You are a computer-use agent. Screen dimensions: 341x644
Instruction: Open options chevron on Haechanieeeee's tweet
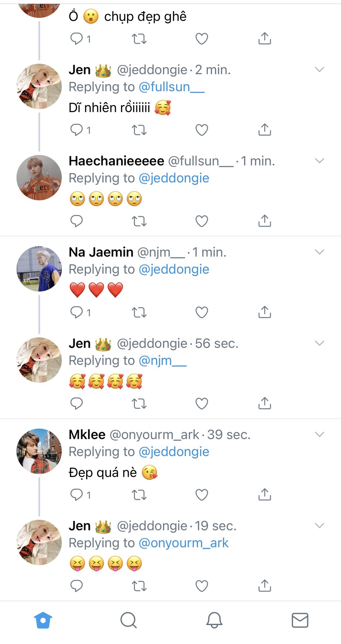point(320,161)
